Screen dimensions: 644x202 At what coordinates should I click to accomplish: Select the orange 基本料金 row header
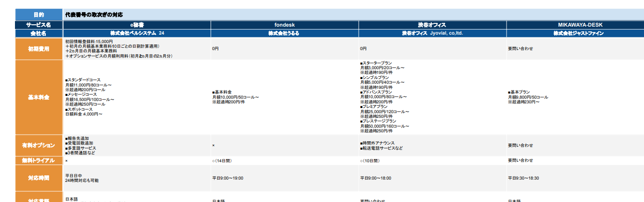pyautogui.click(x=38, y=97)
